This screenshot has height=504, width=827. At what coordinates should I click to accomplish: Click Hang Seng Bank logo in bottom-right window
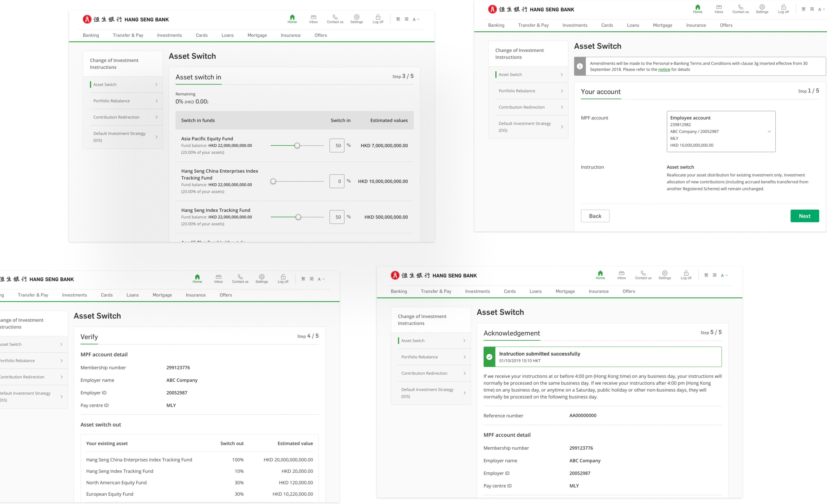(x=395, y=276)
